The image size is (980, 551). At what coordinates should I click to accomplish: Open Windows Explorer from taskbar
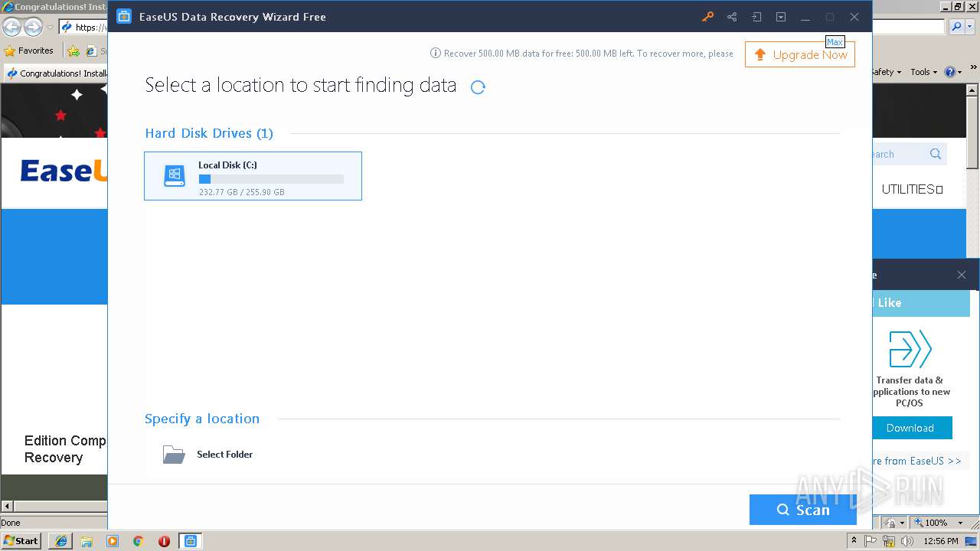87,541
